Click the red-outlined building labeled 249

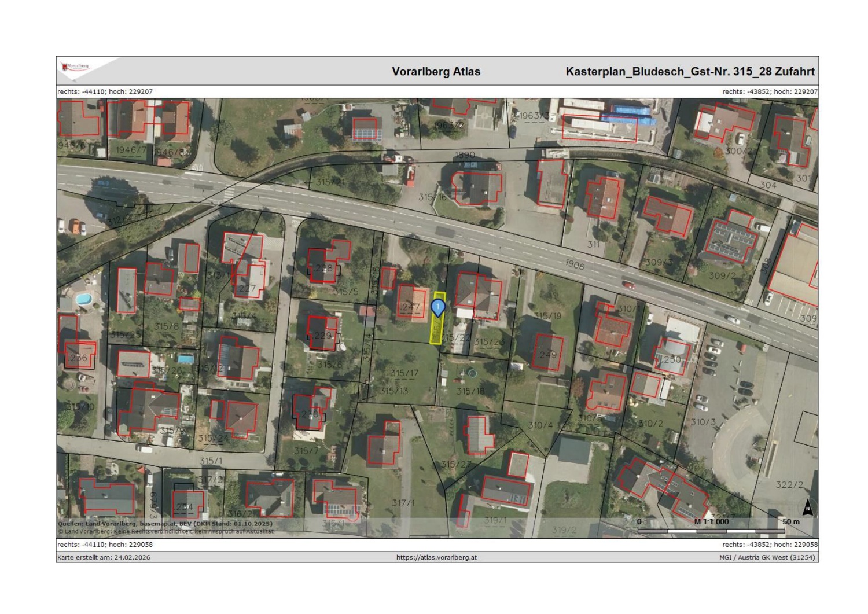[547, 352]
